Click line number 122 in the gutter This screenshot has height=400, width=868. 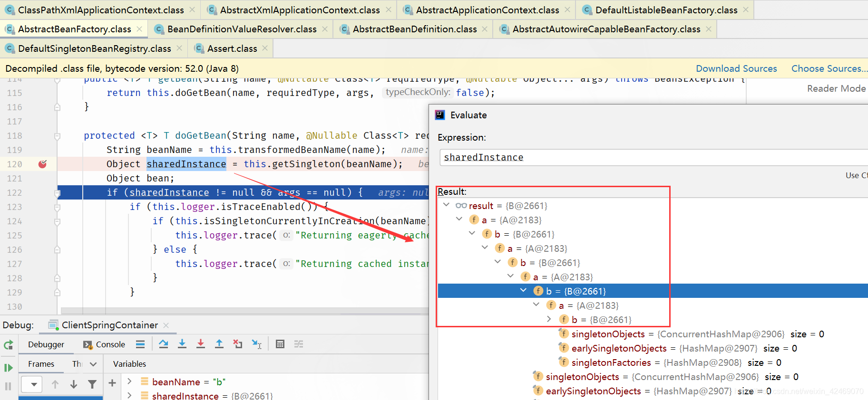(15, 192)
